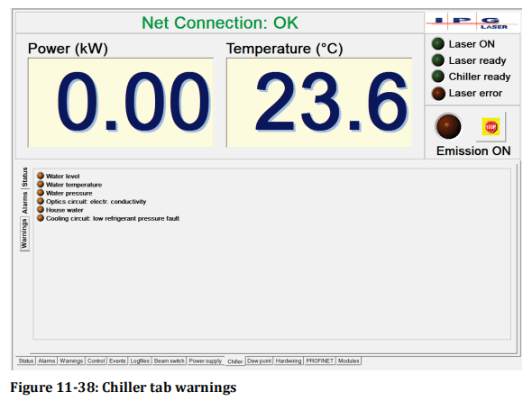Screen dimensions: 532x401
Task: Open the Logfiles tab
Action: pyautogui.click(x=140, y=361)
